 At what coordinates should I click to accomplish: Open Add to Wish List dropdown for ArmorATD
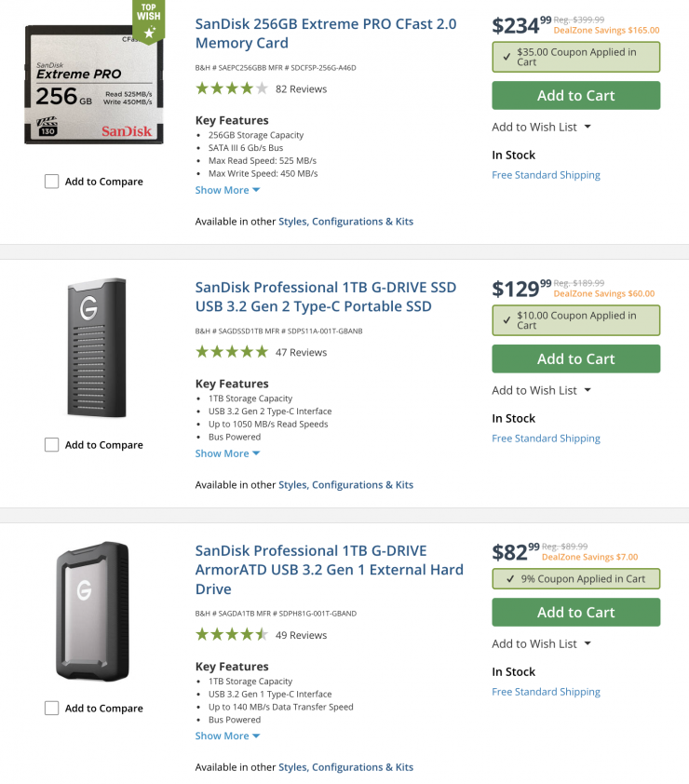click(x=541, y=643)
